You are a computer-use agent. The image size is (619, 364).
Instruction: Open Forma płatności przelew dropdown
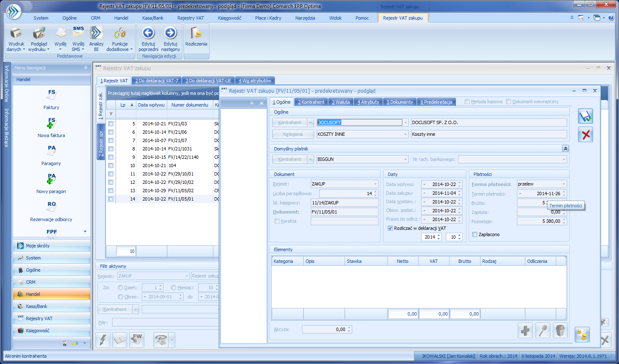click(564, 184)
